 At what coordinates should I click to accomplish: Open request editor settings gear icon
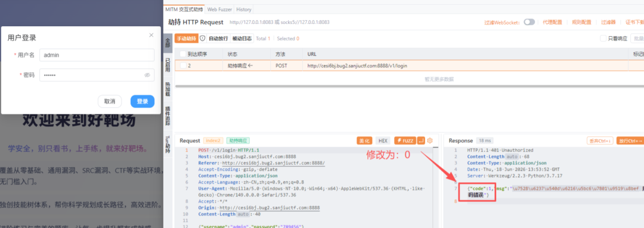tap(430, 140)
